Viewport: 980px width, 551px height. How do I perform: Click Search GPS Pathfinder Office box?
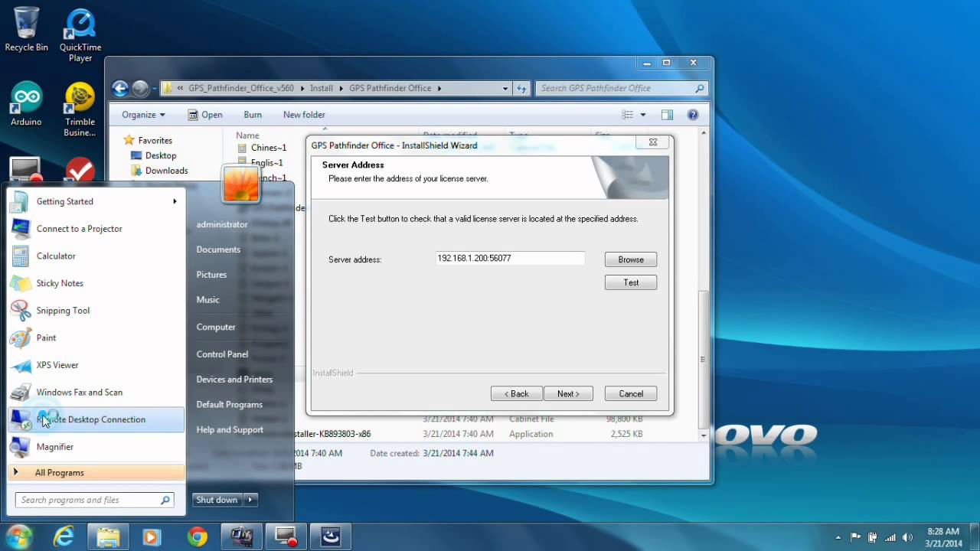click(x=621, y=88)
